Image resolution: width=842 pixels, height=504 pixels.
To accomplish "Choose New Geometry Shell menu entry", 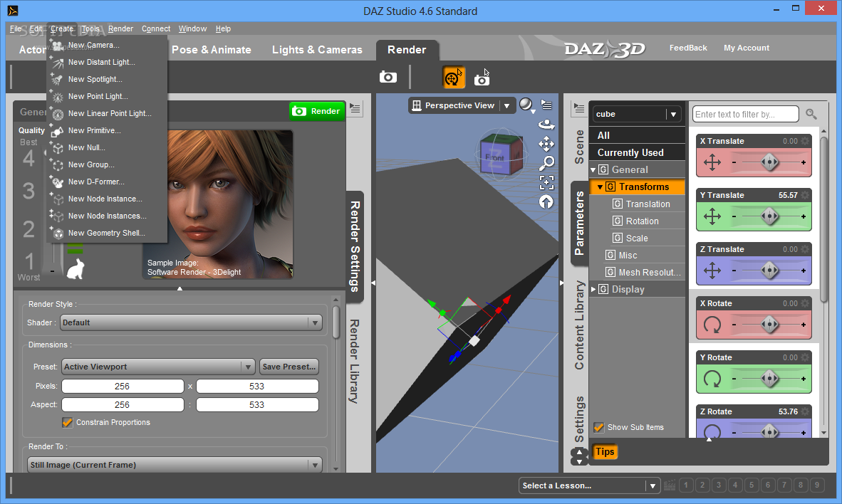I will [107, 233].
